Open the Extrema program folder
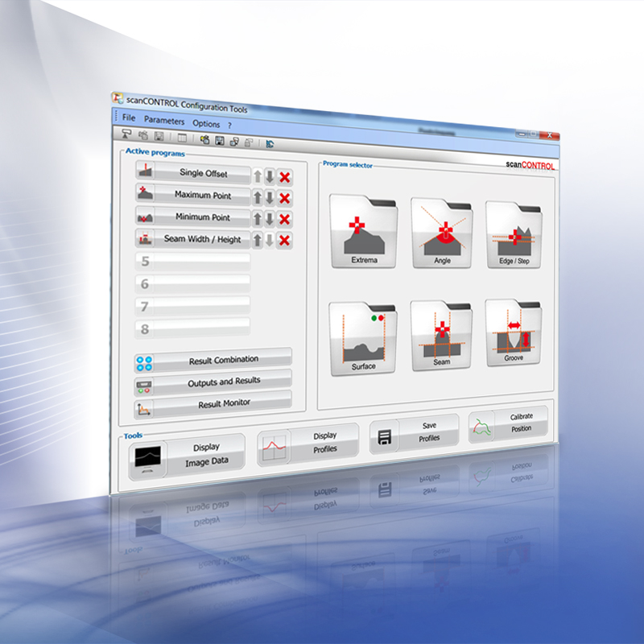644x644 pixels. tap(364, 231)
